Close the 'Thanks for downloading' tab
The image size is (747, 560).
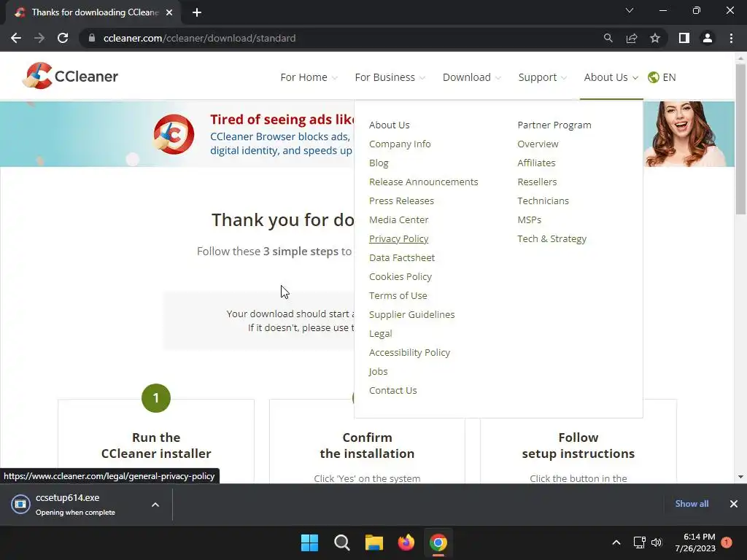[169, 12]
